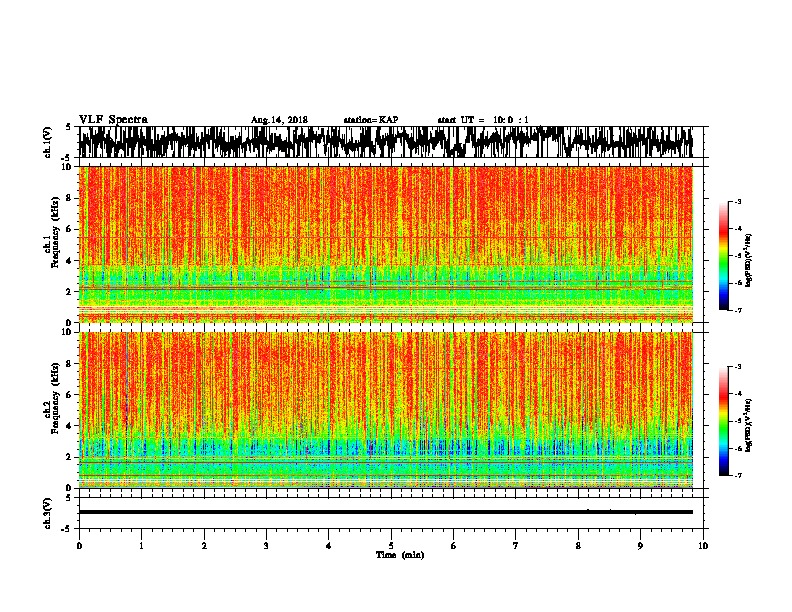Click time axis tick label "0"

click(79, 546)
